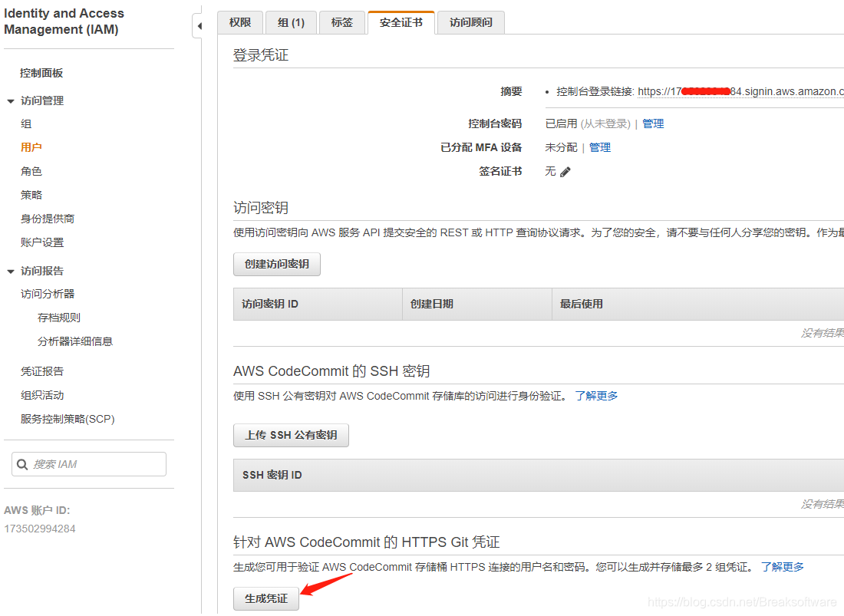
Task: Click the 登录凭证 section heading
Action: click(x=261, y=55)
